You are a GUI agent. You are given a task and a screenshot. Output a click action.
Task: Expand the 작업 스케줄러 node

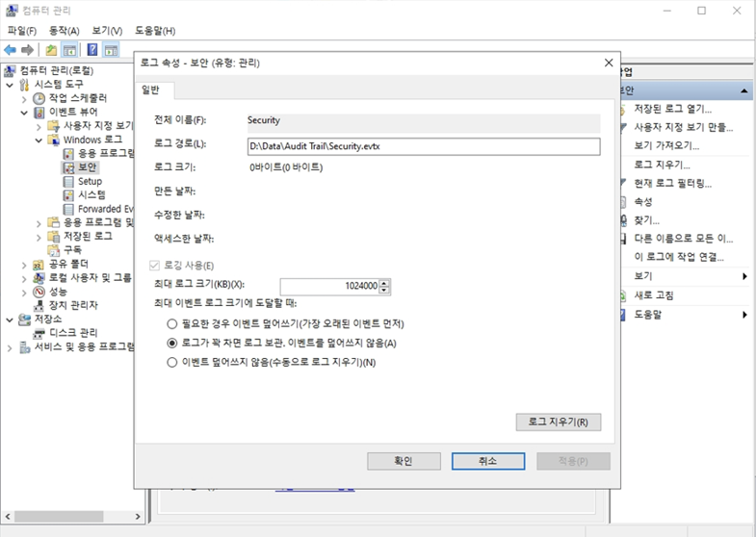pos(24,99)
